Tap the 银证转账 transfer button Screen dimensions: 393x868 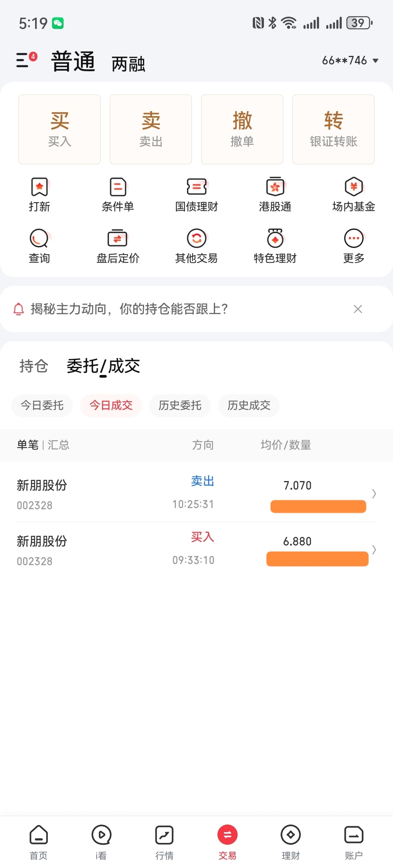pyautogui.click(x=333, y=129)
